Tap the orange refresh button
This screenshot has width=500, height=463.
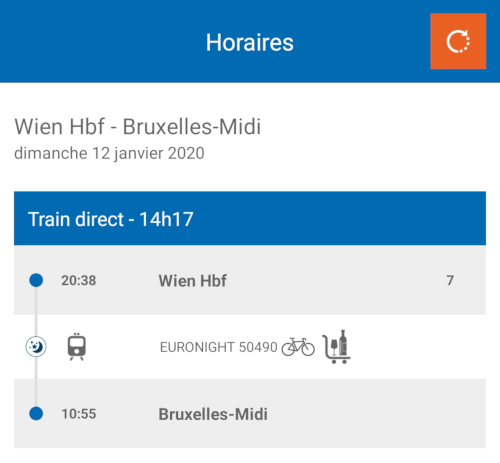(458, 41)
